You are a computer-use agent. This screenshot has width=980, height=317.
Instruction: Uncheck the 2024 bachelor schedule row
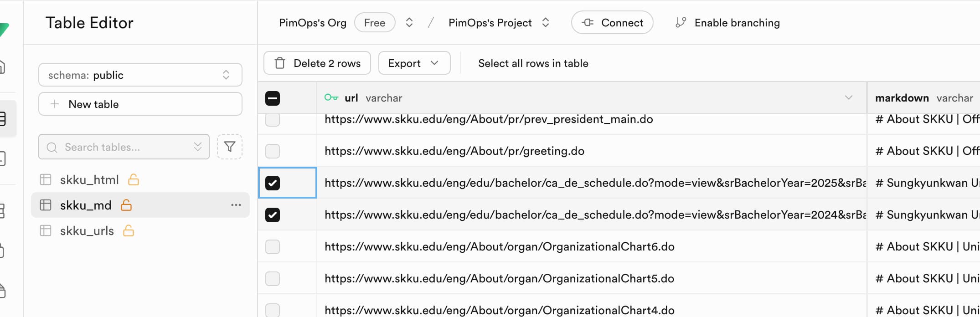point(273,215)
